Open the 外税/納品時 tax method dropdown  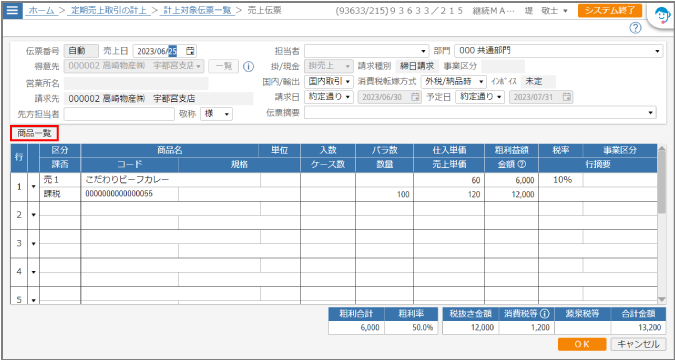tap(453, 81)
